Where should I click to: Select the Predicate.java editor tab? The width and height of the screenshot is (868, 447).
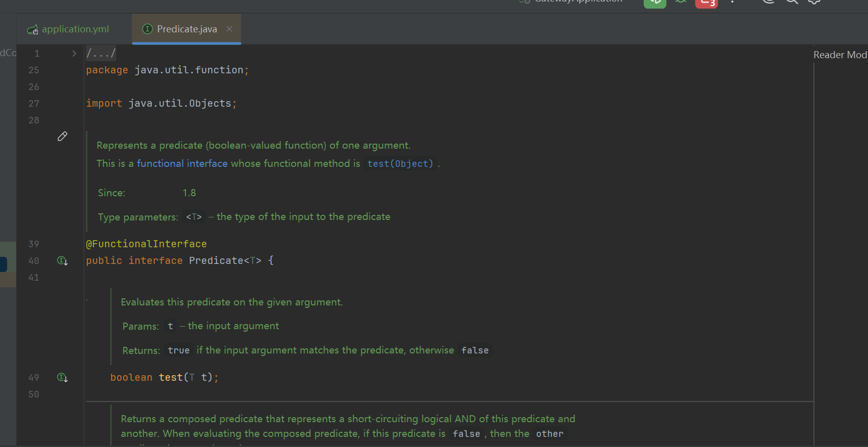pos(186,29)
